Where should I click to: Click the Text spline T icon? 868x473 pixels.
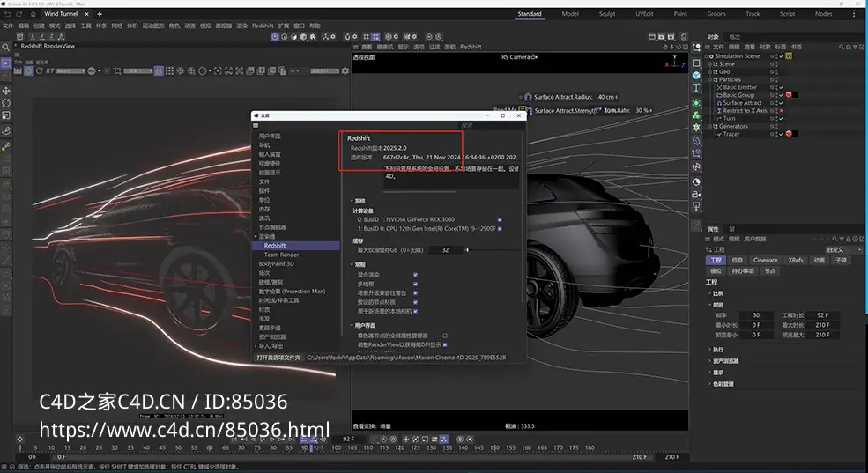coord(696,87)
